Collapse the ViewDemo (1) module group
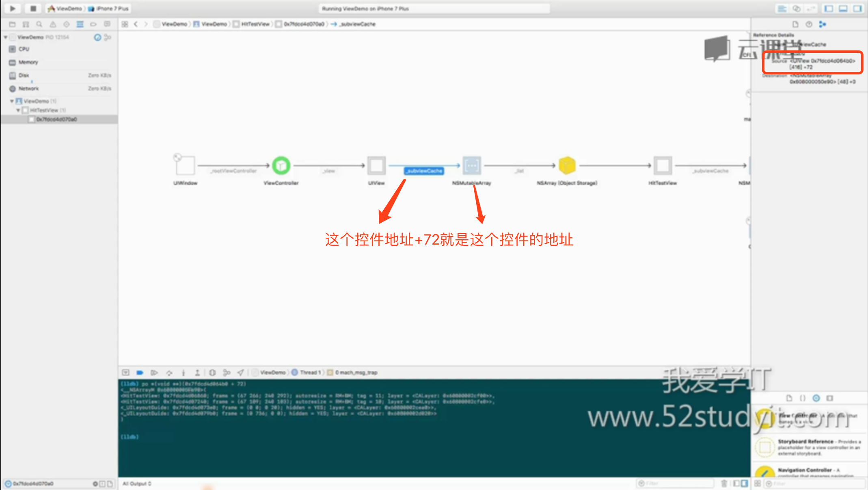 pyautogui.click(x=12, y=101)
